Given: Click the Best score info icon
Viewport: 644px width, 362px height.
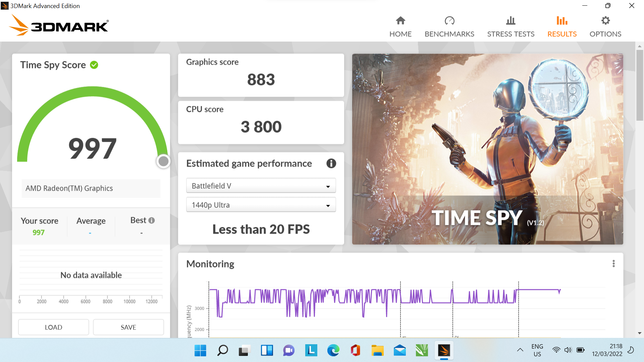Looking at the screenshot, I should 152,220.
